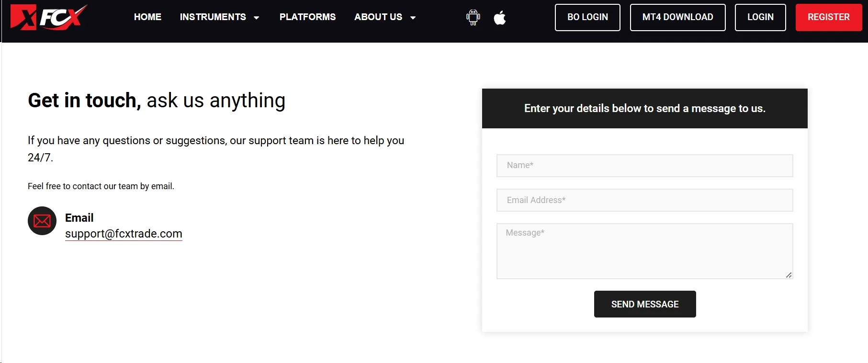This screenshot has height=363, width=868.
Task: Click the Send Message button
Action: coord(645,304)
